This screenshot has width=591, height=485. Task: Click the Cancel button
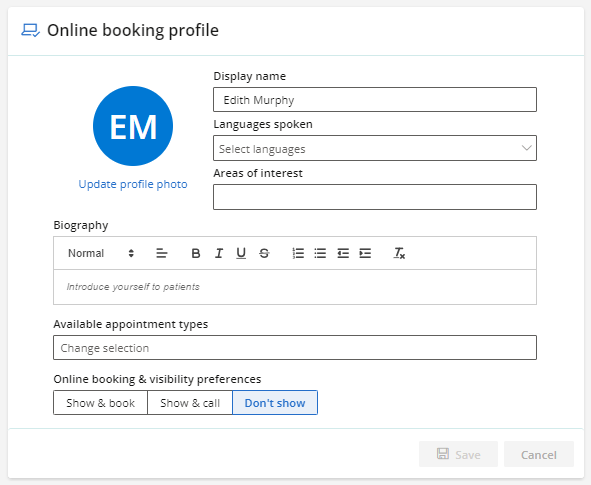pos(539,454)
